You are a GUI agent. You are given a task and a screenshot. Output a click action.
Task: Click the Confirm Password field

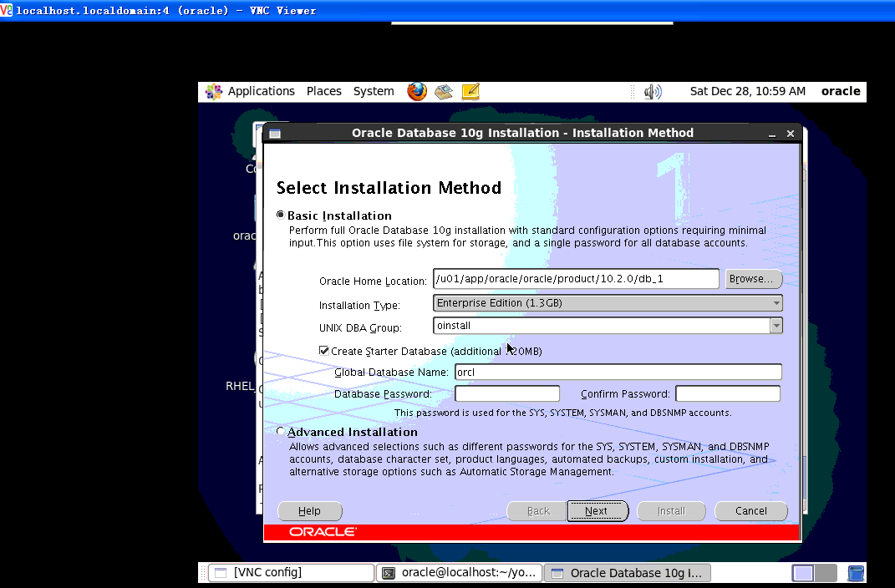coord(728,393)
